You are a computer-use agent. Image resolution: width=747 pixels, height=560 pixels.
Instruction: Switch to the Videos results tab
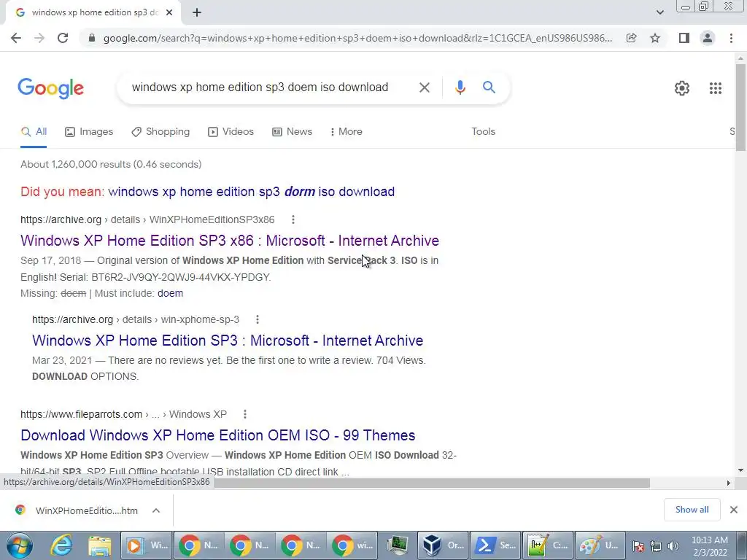(231, 132)
